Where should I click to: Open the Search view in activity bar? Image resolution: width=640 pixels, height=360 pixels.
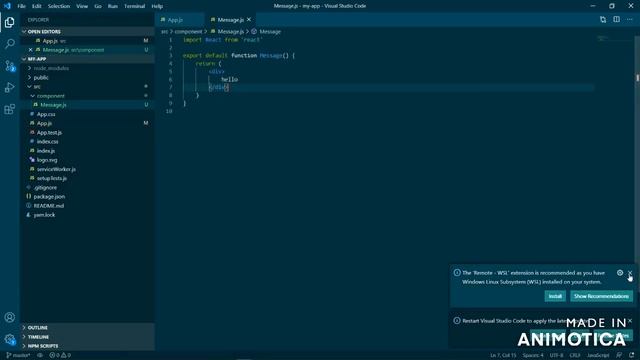click(9, 44)
